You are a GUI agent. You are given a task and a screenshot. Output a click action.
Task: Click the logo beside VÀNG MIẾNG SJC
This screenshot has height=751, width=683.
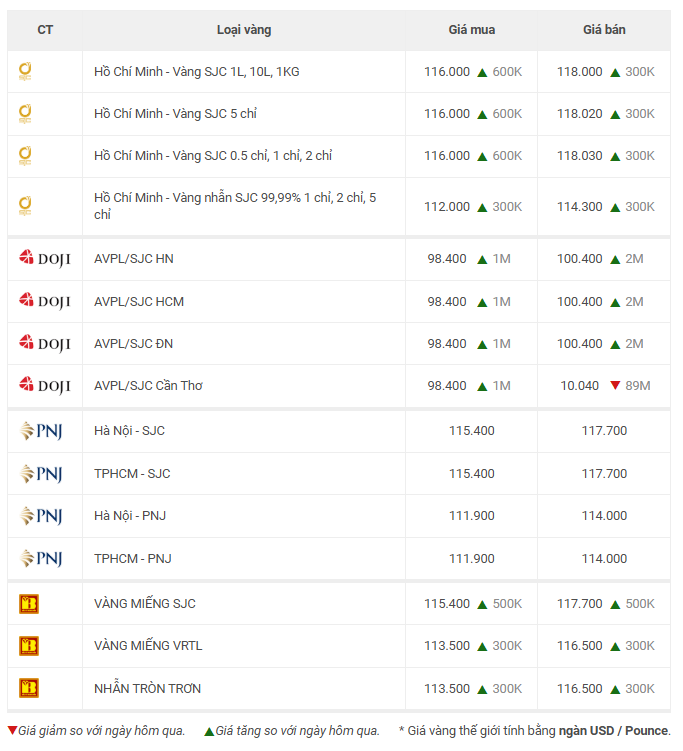point(29,603)
